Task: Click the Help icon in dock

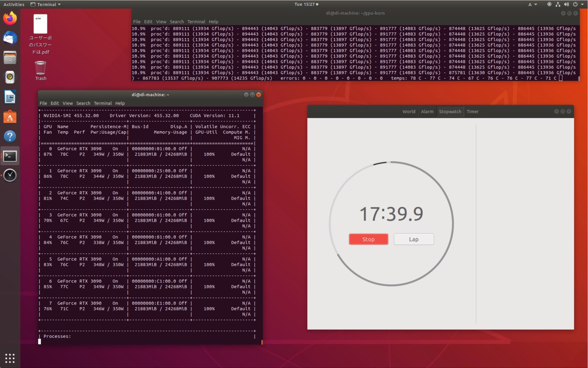Action: pos(11,137)
